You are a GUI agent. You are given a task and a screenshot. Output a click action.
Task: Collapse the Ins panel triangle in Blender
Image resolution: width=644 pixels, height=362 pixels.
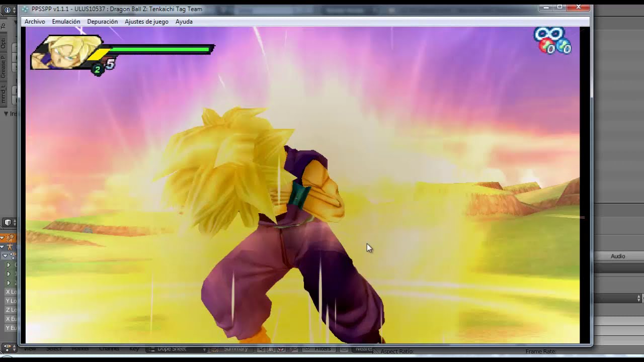click(x=6, y=114)
